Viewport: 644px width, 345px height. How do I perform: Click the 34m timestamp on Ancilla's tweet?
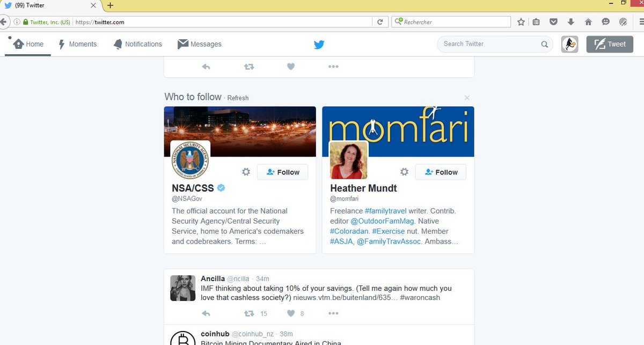coord(262,278)
